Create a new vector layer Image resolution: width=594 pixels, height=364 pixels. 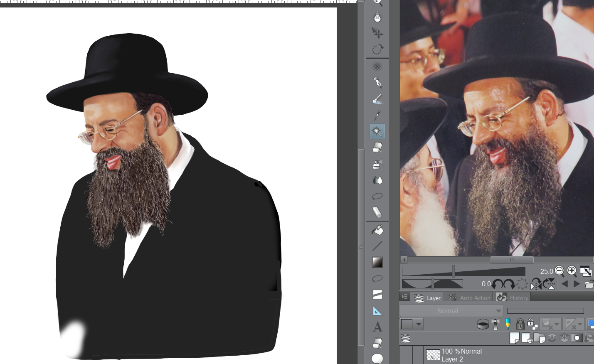pyautogui.click(x=527, y=338)
